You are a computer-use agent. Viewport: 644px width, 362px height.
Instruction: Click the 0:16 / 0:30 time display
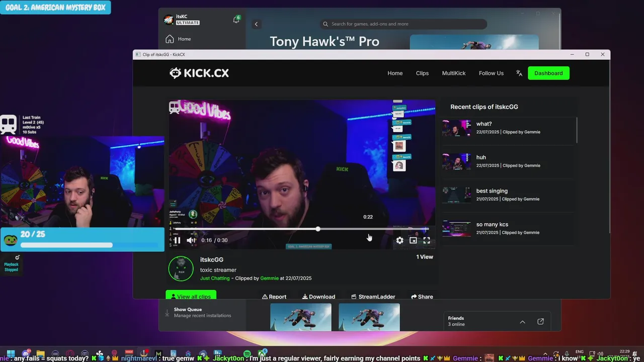pos(214,240)
